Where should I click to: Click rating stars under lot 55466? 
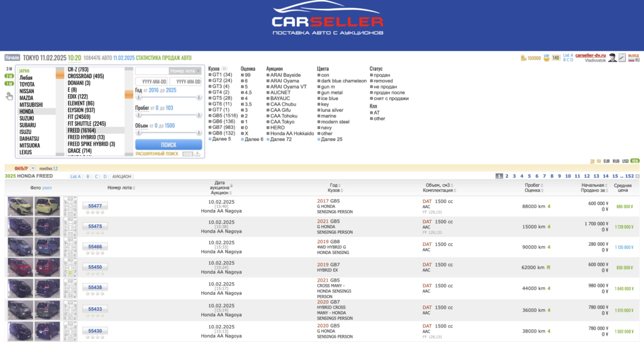(95, 253)
